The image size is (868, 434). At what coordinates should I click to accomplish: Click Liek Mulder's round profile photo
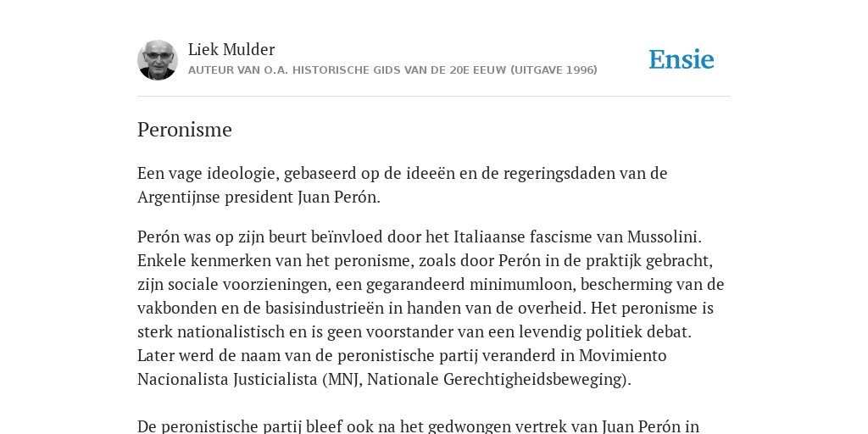(x=158, y=60)
